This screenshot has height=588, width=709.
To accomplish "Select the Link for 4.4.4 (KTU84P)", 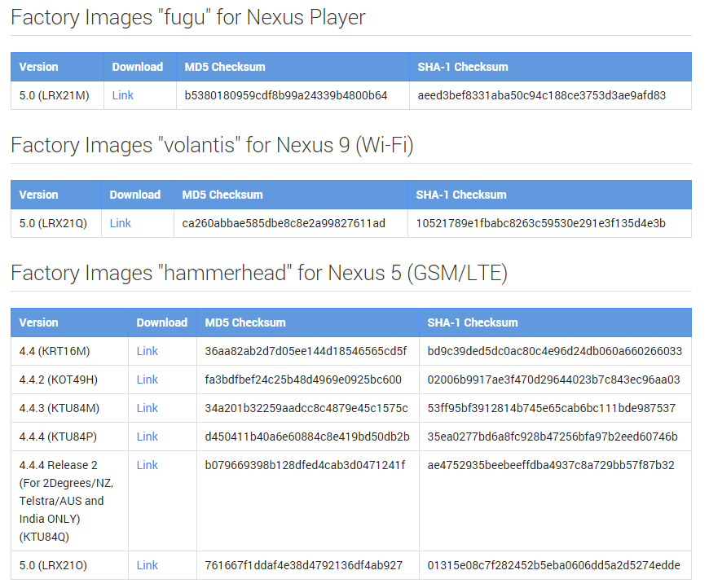I will (147, 437).
